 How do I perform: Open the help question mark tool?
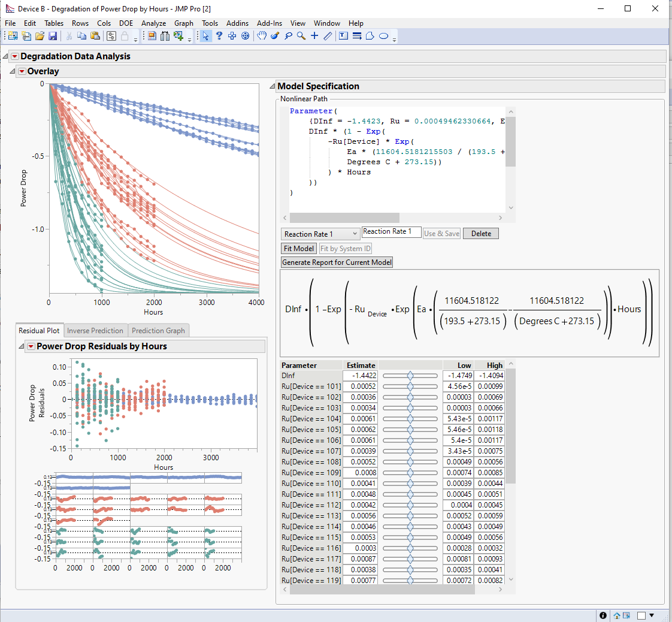220,36
